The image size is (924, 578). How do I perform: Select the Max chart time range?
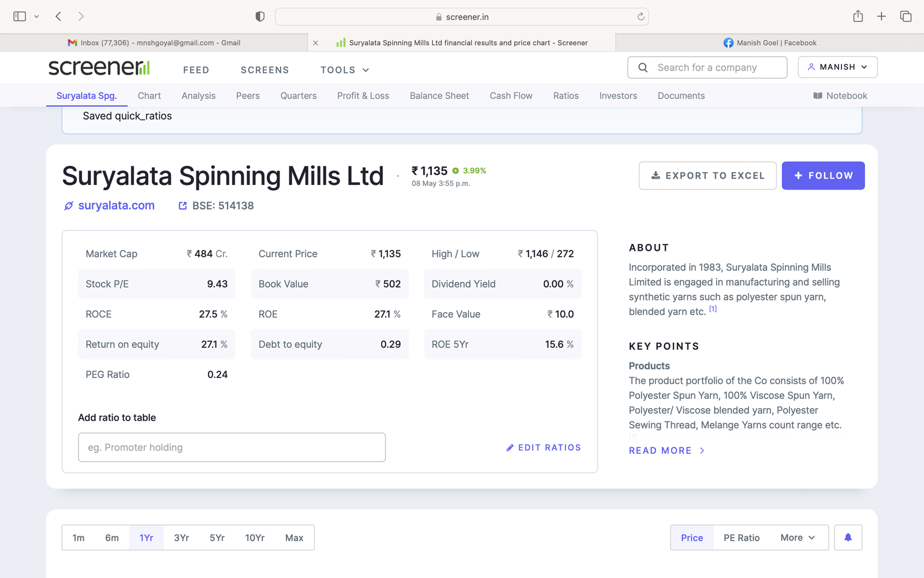294,538
